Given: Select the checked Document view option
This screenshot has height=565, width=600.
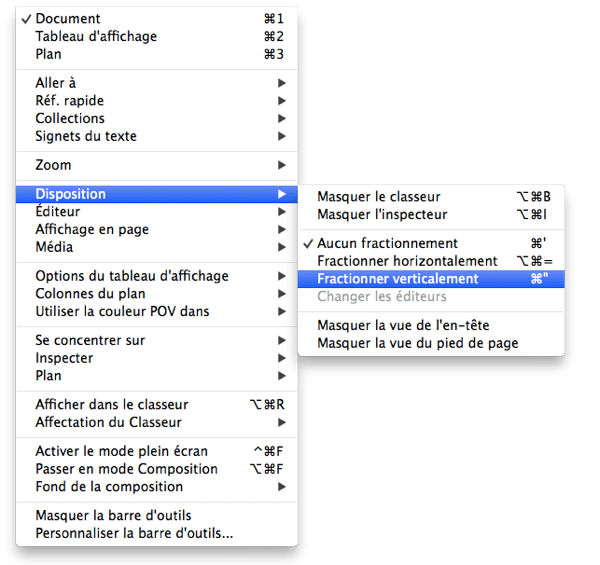Looking at the screenshot, I should (68, 19).
